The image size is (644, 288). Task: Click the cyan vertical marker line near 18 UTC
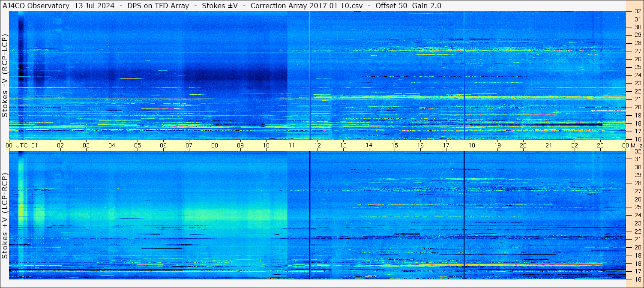click(464, 75)
